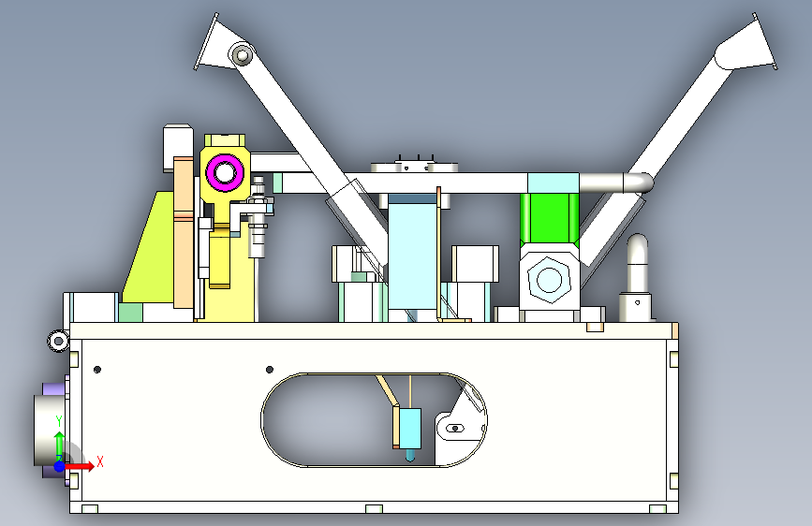Click the left funnel mouth at top
Screen dimensions: 812x526
[214, 42]
